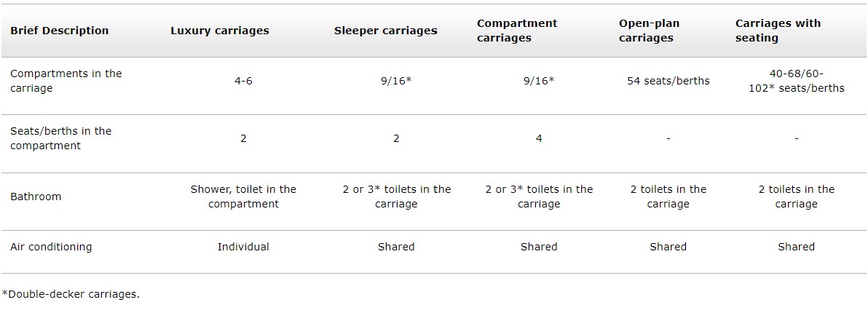Select the Bathroom row label
868x313 pixels.
(36, 197)
